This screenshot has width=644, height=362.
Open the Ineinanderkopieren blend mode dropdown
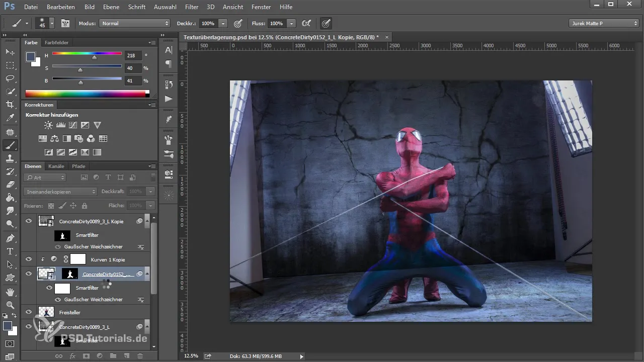point(60,192)
